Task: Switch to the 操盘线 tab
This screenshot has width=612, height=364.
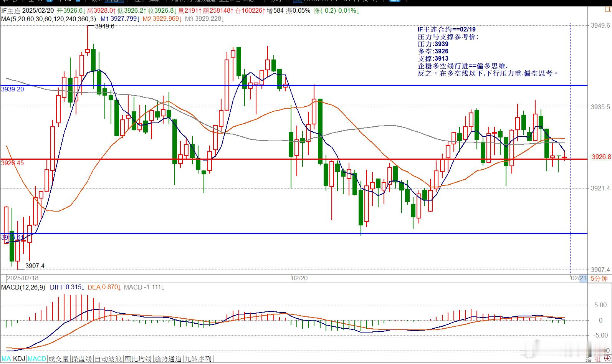Action: 81,359
